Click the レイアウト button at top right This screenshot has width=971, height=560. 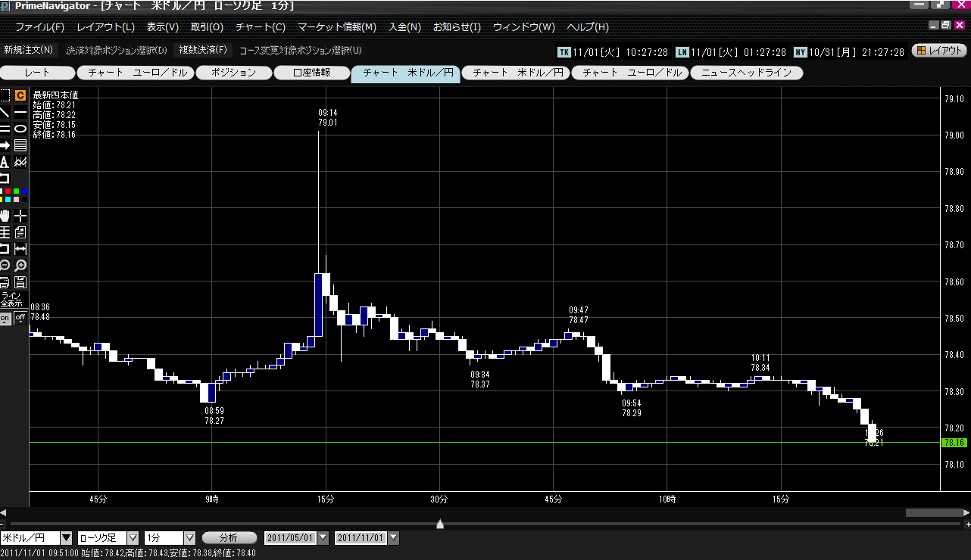(x=940, y=51)
